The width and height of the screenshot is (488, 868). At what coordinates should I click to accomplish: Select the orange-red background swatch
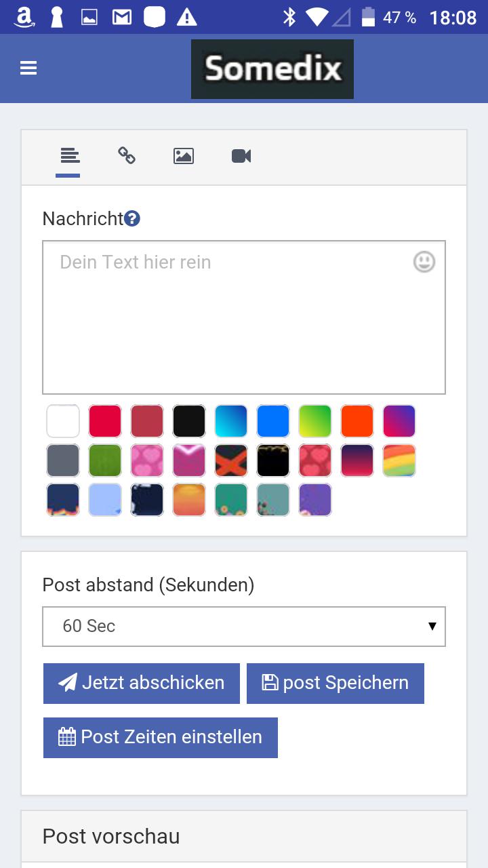[357, 421]
